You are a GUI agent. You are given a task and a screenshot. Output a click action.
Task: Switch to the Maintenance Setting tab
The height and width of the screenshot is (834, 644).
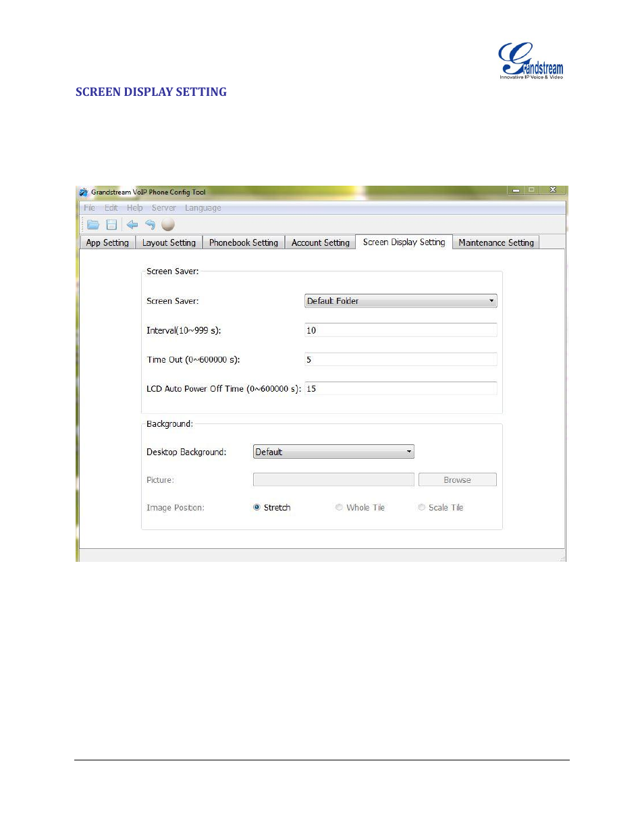coord(496,242)
